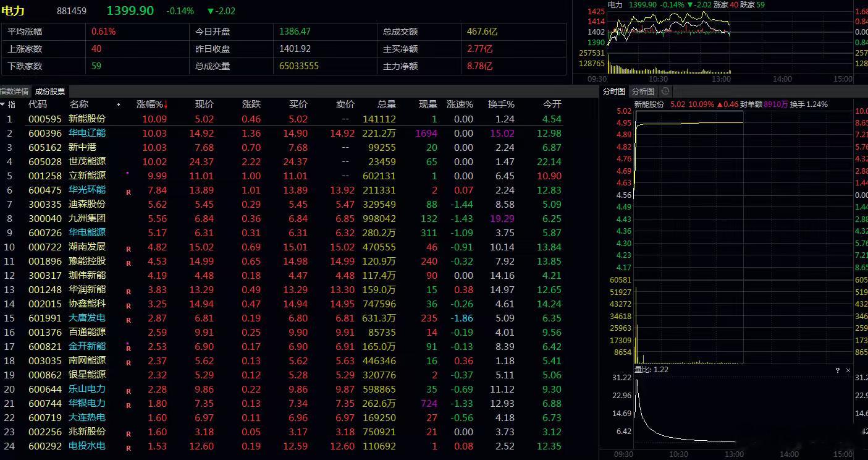Close the 量比 sub-panel

pyautogui.click(x=848, y=370)
